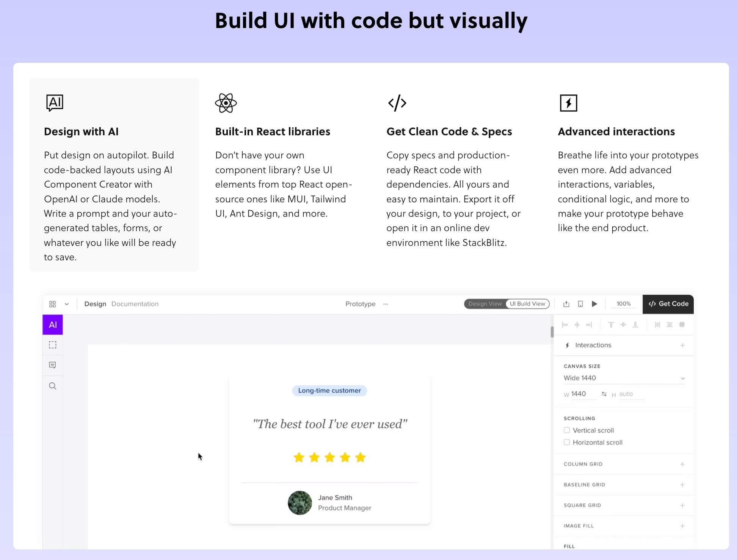Click the Get Code button
Viewport: 737px width, 560px height.
pyautogui.click(x=668, y=304)
